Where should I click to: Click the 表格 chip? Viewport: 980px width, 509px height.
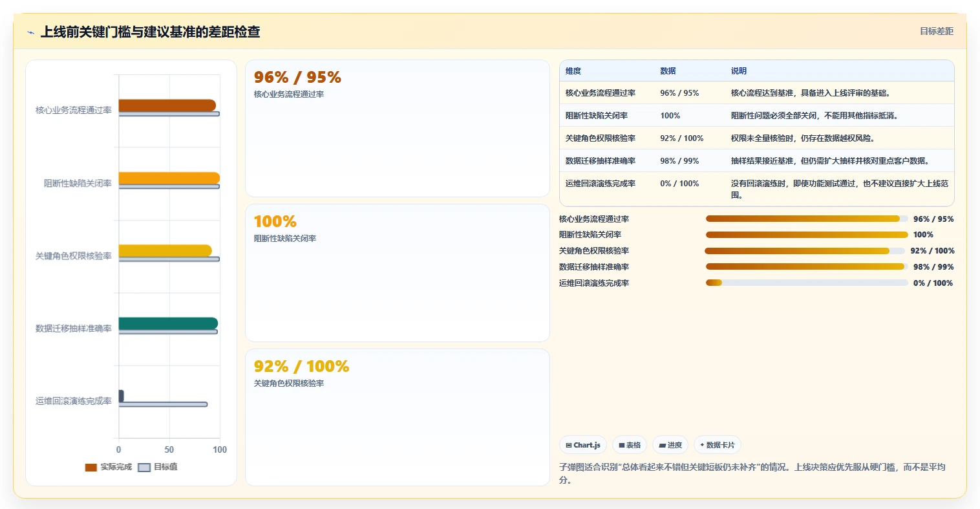tap(630, 445)
